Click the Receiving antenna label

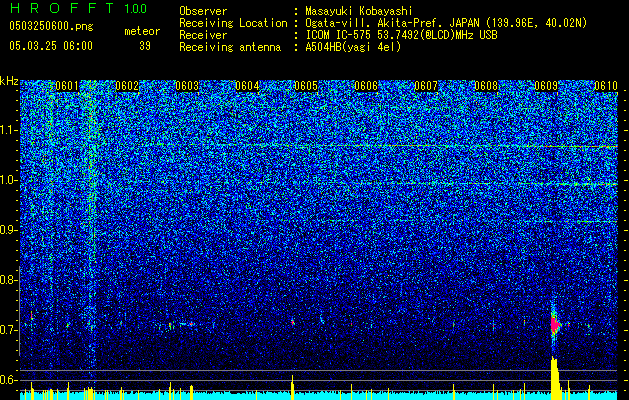coord(230,47)
